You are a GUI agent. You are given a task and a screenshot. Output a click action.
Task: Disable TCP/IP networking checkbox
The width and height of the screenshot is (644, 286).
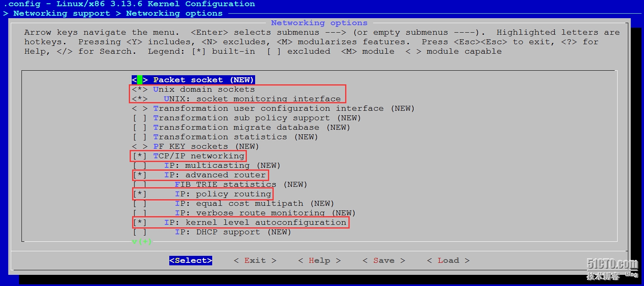[x=140, y=156]
